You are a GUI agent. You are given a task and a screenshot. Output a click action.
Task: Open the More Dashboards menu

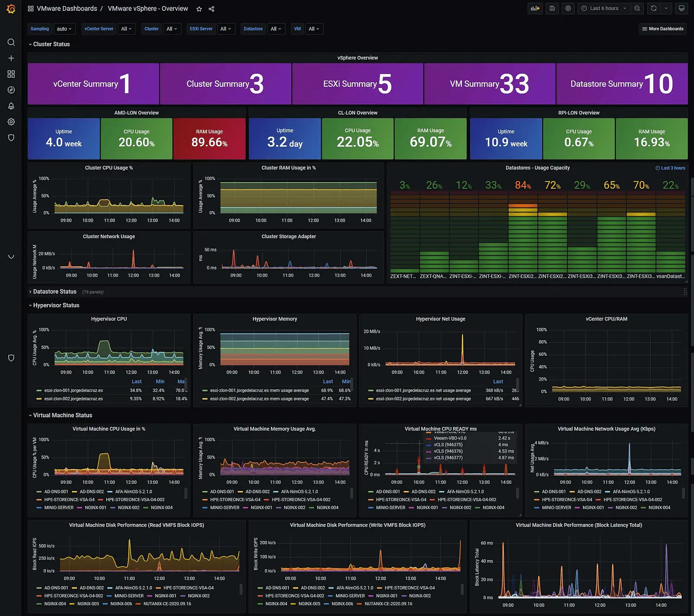point(663,29)
